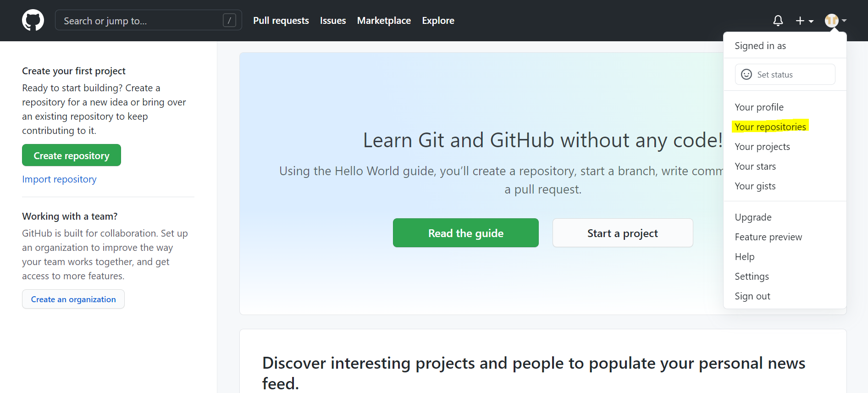Click the slash shortcut icon in search
The height and width of the screenshot is (393, 868).
click(x=229, y=21)
